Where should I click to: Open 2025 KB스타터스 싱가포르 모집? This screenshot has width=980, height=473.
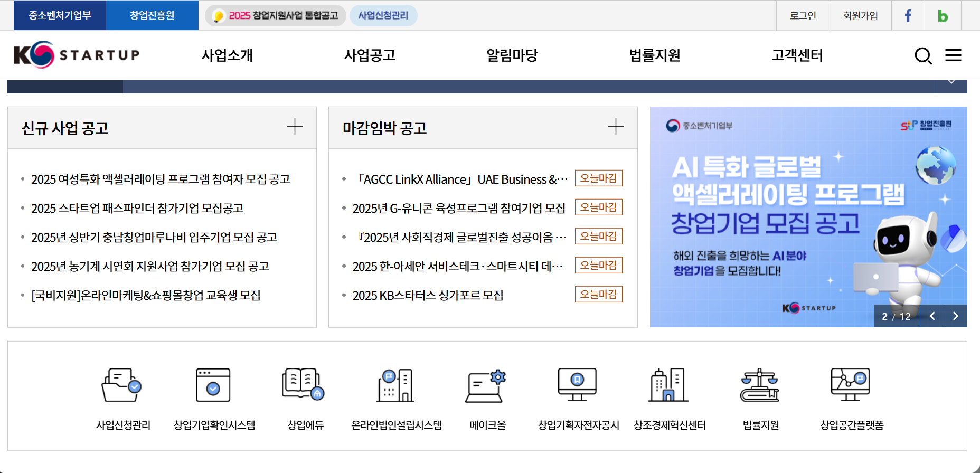pyautogui.click(x=428, y=295)
